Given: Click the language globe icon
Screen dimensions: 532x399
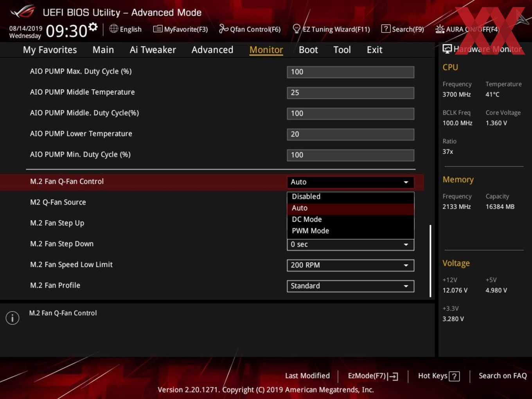Looking at the screenshot, I should pos(114,29).
